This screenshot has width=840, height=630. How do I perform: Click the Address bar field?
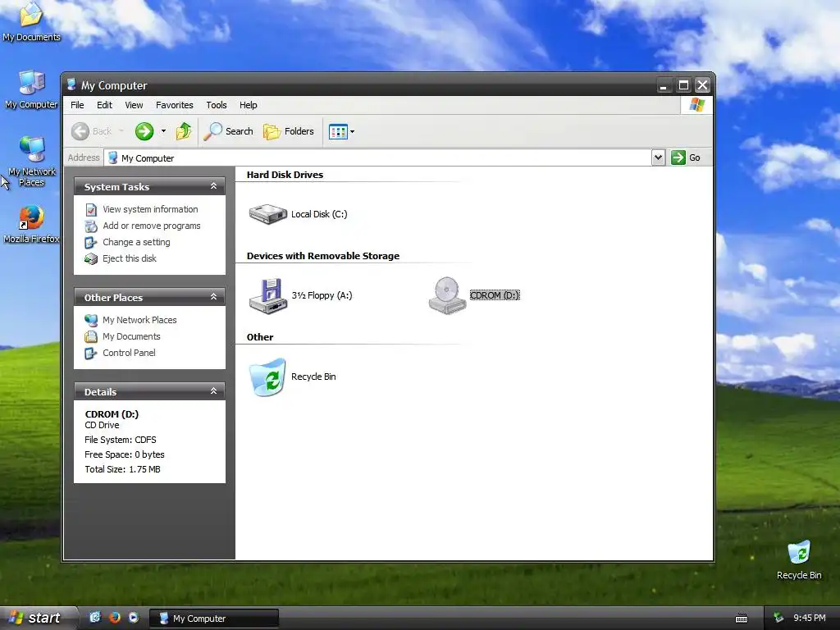(378, 158)
